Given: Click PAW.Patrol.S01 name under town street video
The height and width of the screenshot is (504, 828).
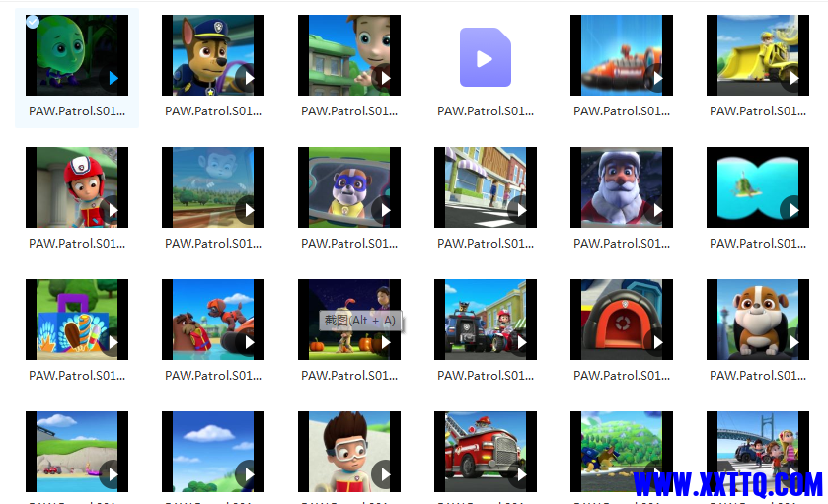Looking at the screenshot, I should (x=486, y=244).
